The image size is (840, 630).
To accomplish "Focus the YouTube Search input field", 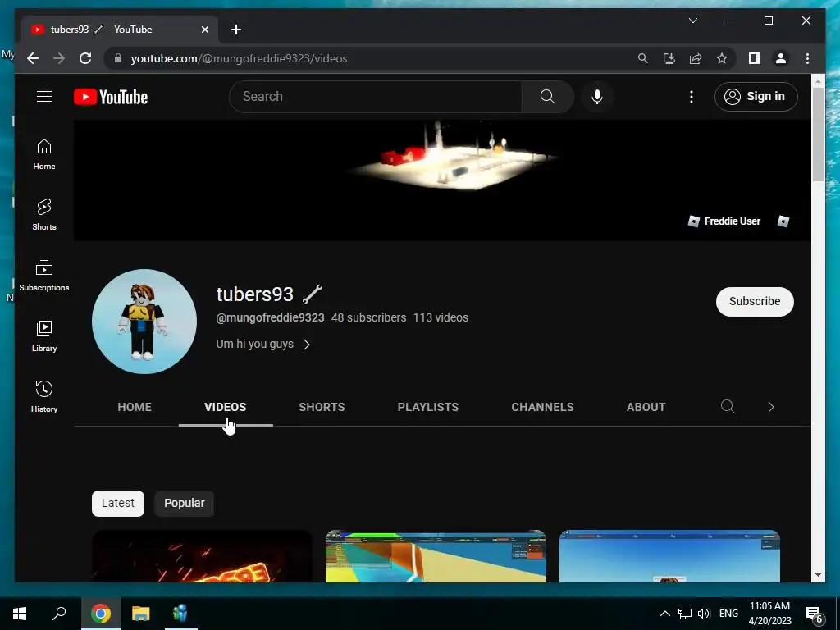I will (375, 97).
